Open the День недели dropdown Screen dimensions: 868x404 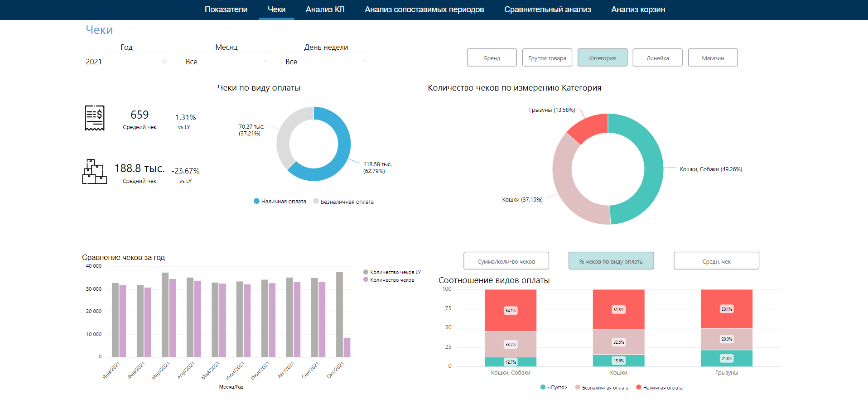pos(326,62)
